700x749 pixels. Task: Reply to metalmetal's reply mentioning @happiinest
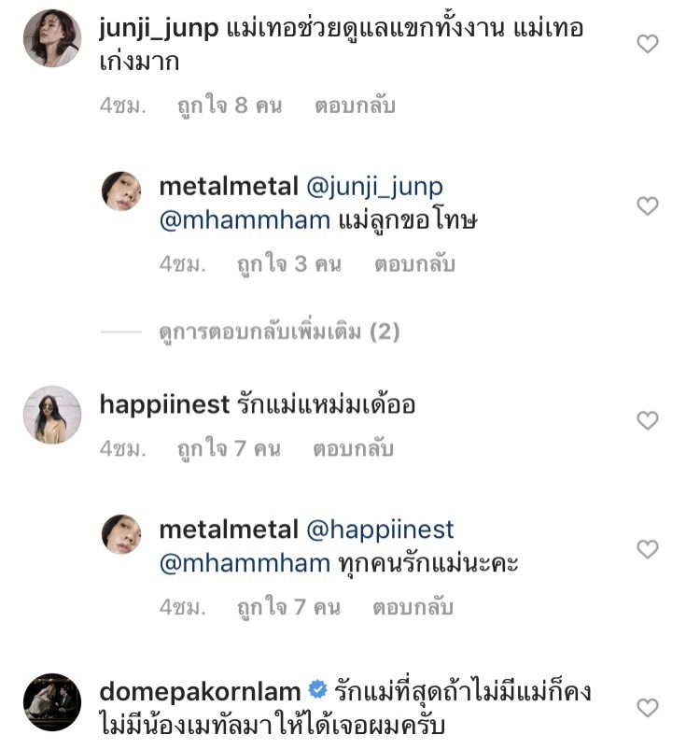click(x=413, y=608)
